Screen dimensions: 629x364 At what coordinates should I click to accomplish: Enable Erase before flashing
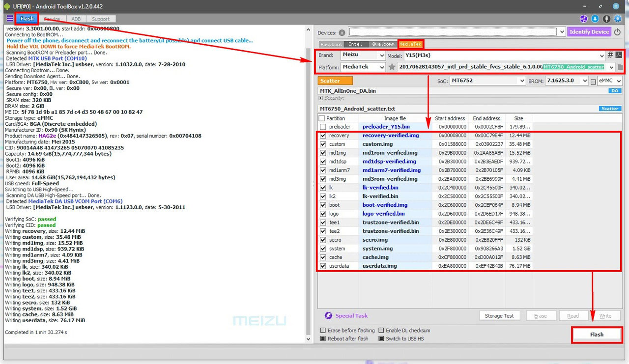[x=323, y=331]
